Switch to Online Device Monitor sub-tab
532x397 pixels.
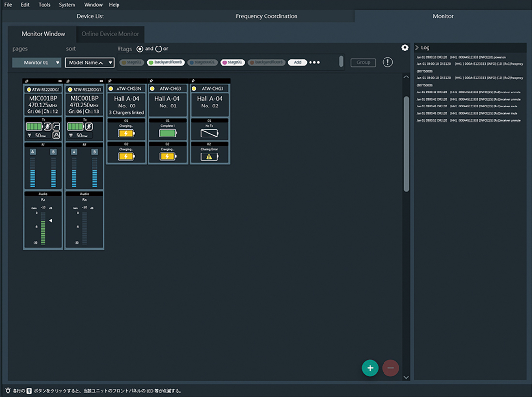pos(110,34)
